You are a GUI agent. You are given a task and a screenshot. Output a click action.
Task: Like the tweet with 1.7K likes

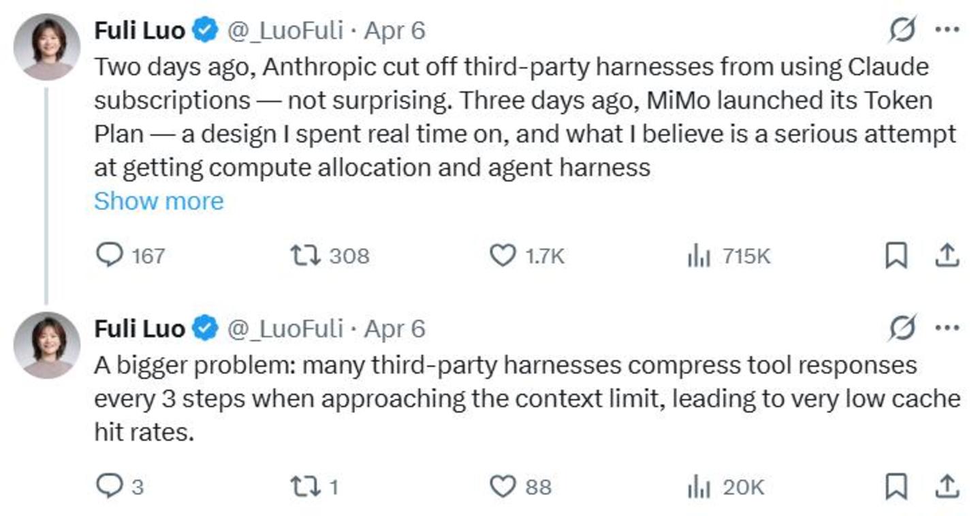coord(503,256)
